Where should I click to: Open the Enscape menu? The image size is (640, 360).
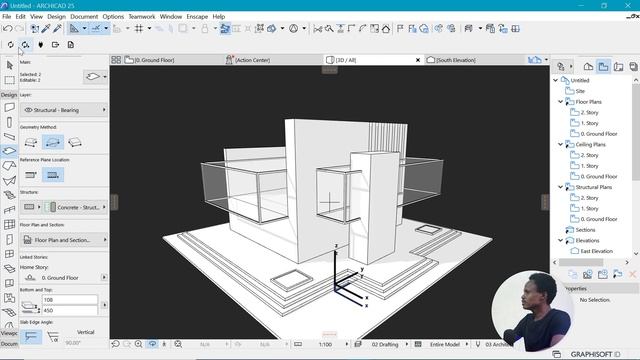coord(197,17)
